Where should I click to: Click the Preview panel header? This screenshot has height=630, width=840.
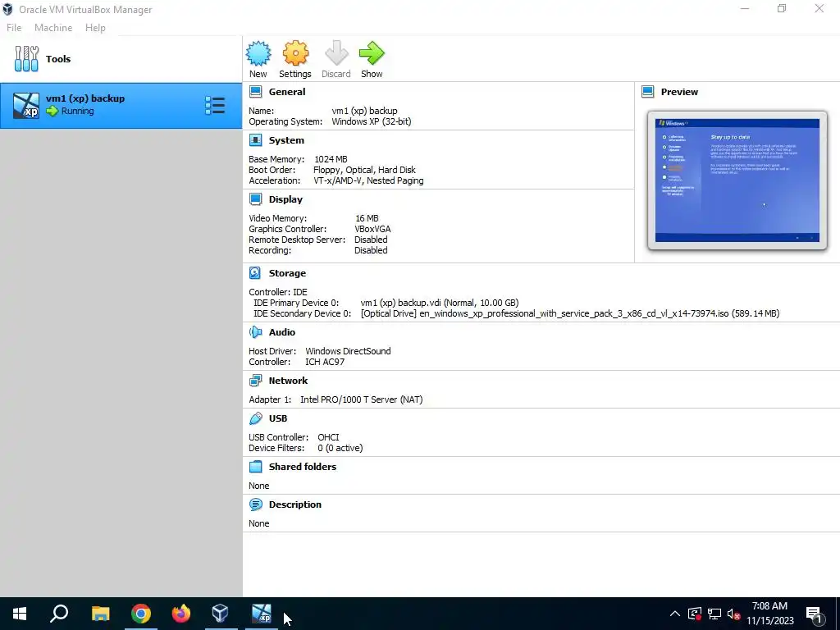click(679, 92)
